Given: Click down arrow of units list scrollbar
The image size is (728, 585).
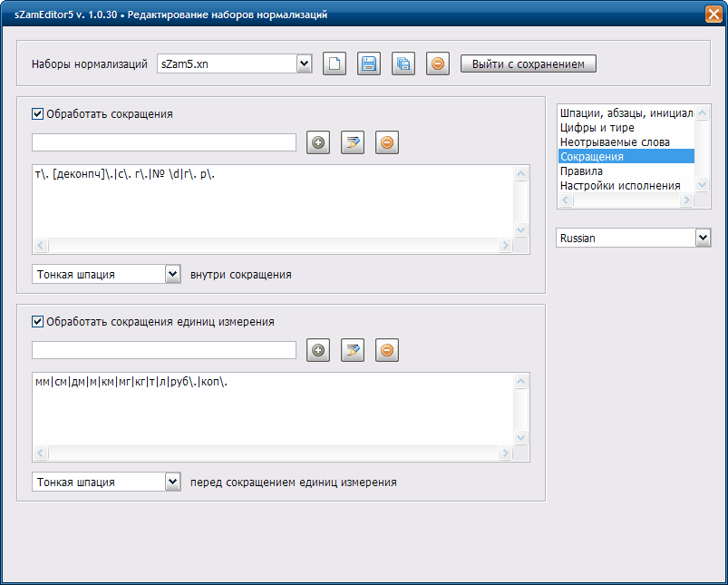Looking at the screenshot, I should [521, 437].
